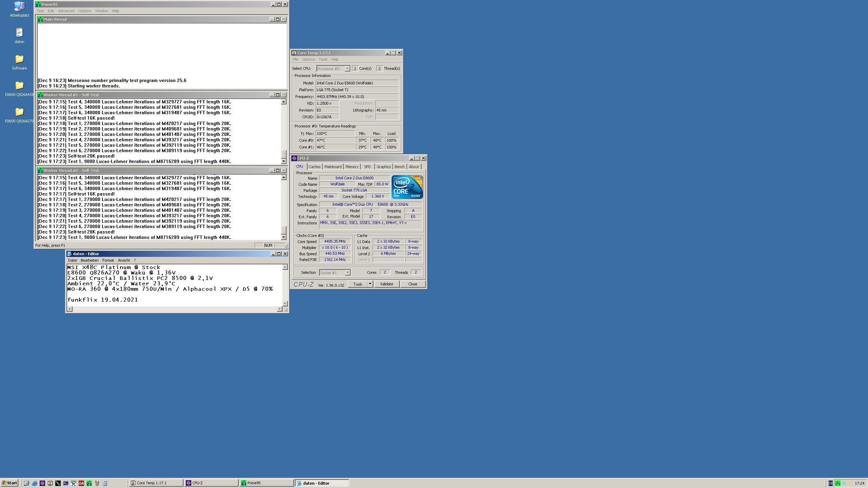Click the Editor horizontal scrollbar right arrow
The height and width of the screenshot is (488, 868).
click(x=280, y=309)
